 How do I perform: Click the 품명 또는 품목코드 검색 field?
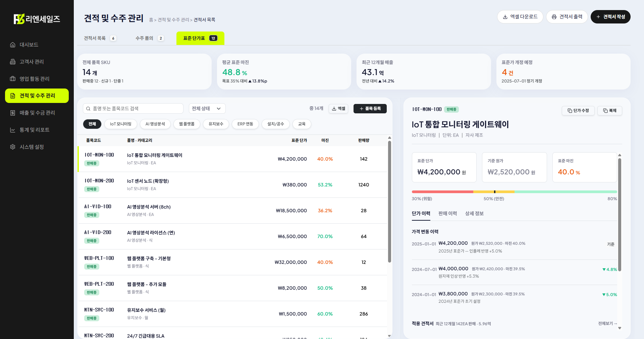tap(133, 109)
